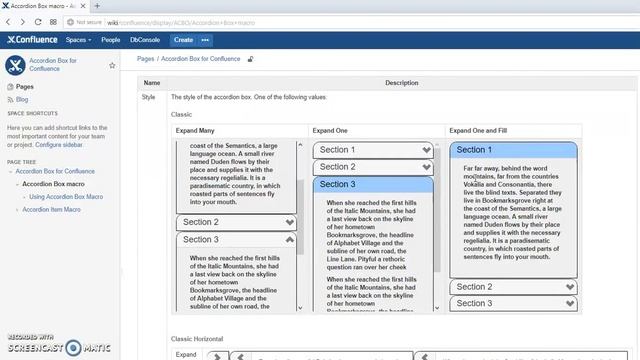The image size is (640, 360).
Task: Open the speed dial grid icon
Action: point(53,22)
